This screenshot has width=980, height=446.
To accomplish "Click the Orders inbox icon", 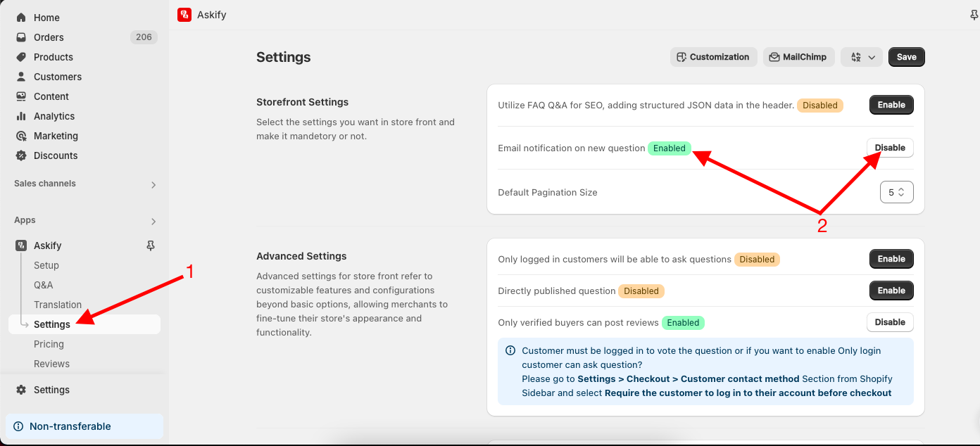I will (21, 37).
